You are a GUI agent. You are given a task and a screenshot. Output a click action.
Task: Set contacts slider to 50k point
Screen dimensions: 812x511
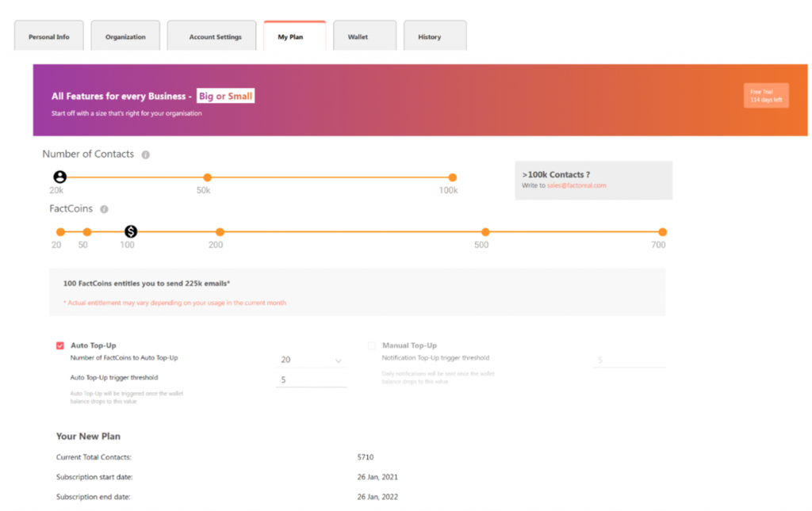tap(207, 177)
